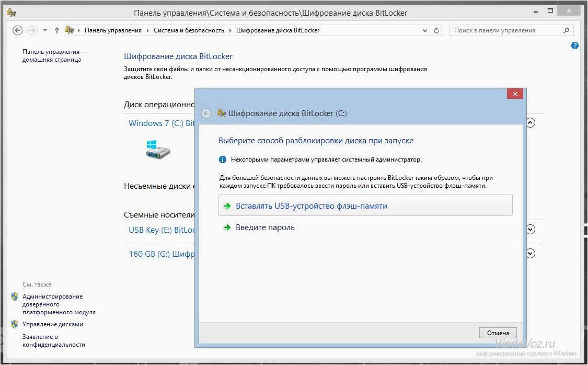Viewport: 588px width, 365px height.
Task: Click 'Отмена' in the BitLocker dialog
Action: tap(498, 333)
